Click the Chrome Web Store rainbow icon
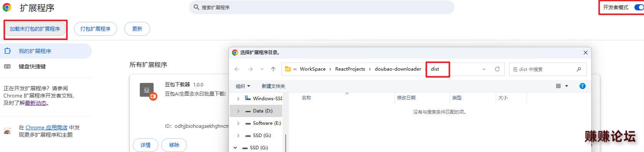The height and width of the screenshot is (152, 644). [x=7, y=131]
